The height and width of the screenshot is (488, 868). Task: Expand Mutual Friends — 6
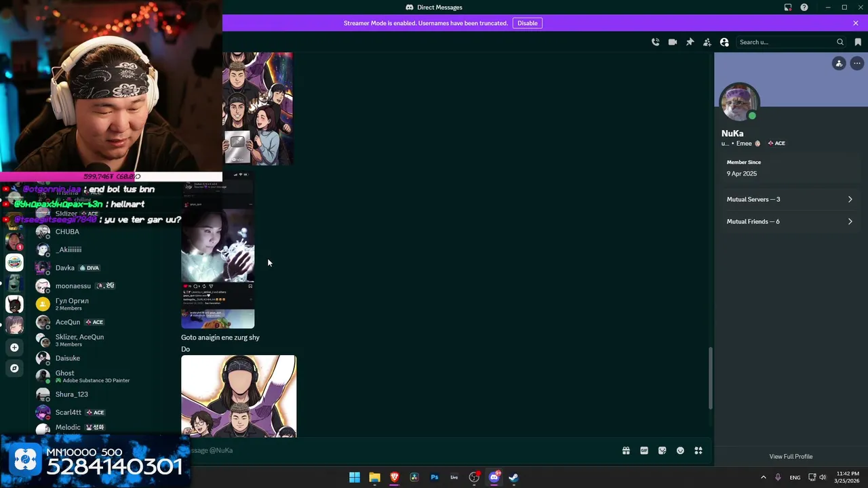click(790, 222)
